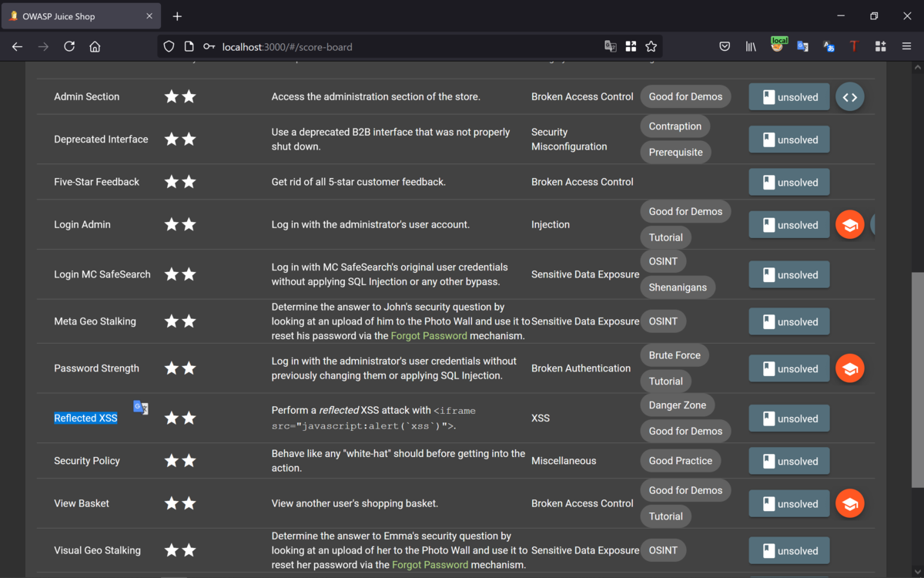The height and width of the screenshot is (578, 924).
Task: Click the QR grid icon in address bar
Action: tap(631, 46)
